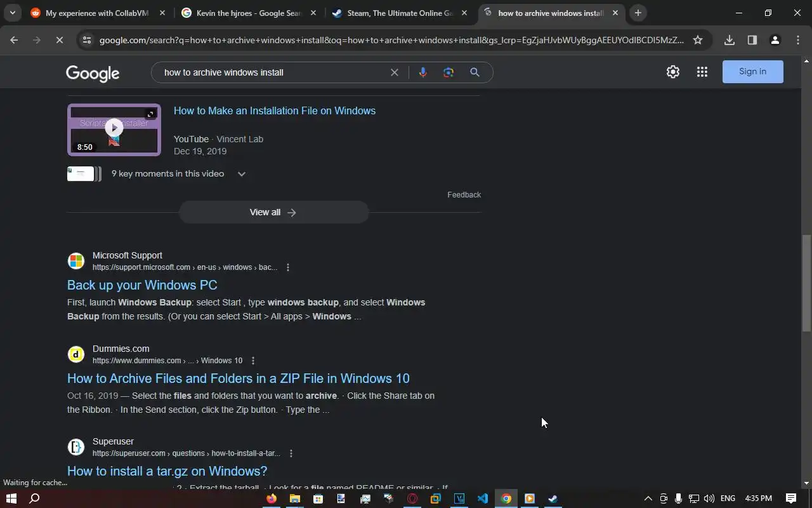Screen dimensions: 812x508
Task: Close the CollabVM Reddit tab
Action: 162,13
